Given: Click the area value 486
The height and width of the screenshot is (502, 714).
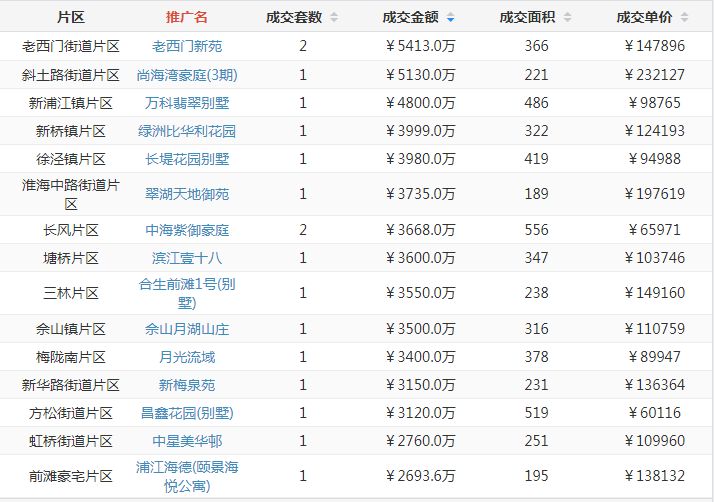Looking at the screenshot, I should pyautogui.click(x=536, y=103).
